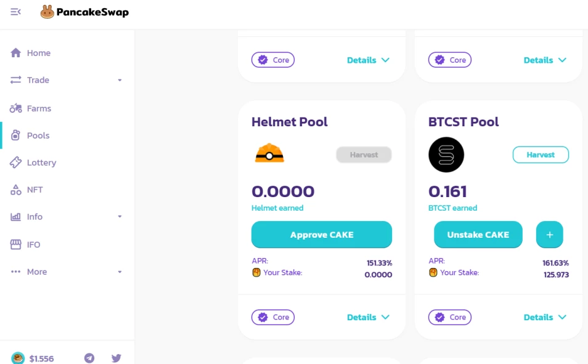Collapse the sidebar menu icon
Image resolution: width=588 pixels, height=364 pixels.
[16, 12]
